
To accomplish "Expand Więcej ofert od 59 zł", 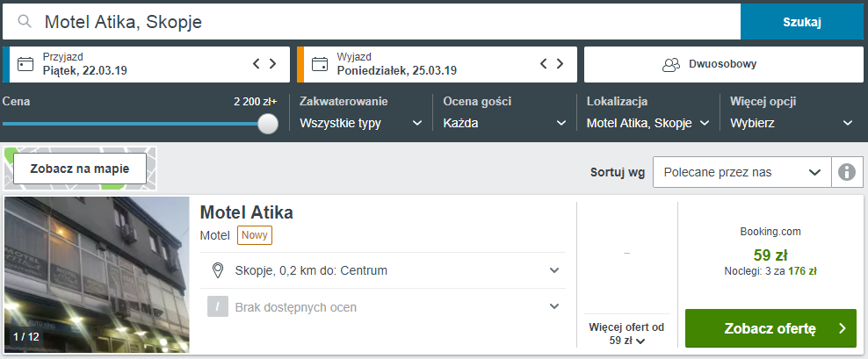I will coord(626,334).
